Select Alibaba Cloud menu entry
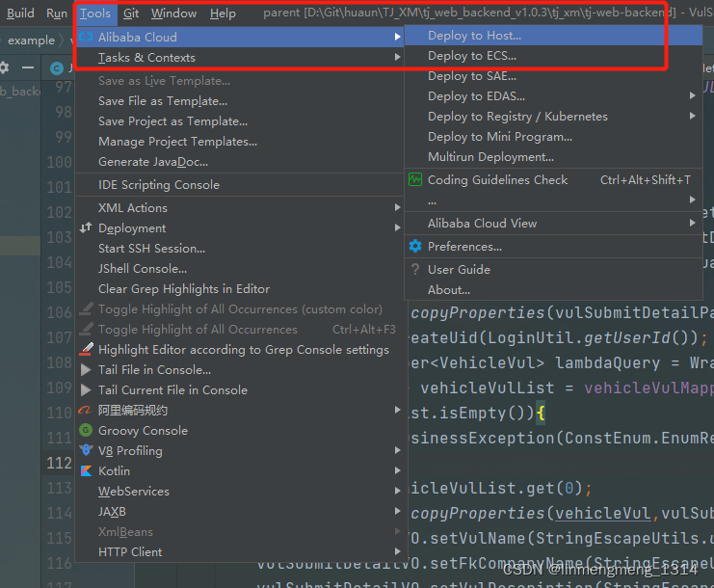 coord(240,37)
